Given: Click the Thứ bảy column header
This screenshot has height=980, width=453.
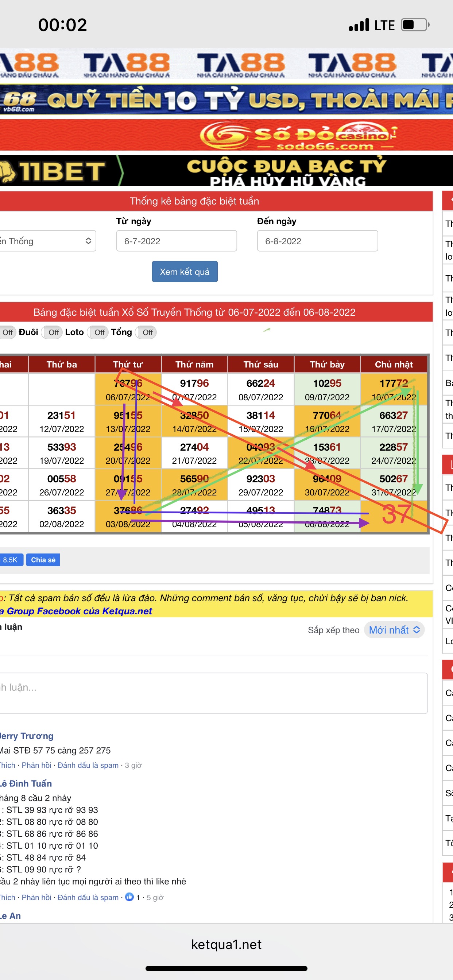Looking at the screenshot, I should [x=328, y=365].
